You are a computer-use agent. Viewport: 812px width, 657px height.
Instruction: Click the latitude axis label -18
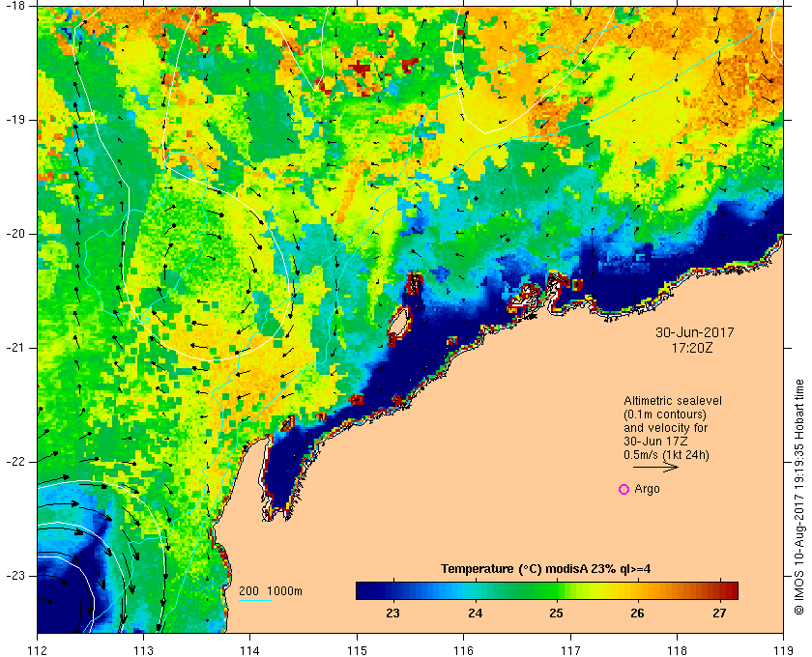14,6
